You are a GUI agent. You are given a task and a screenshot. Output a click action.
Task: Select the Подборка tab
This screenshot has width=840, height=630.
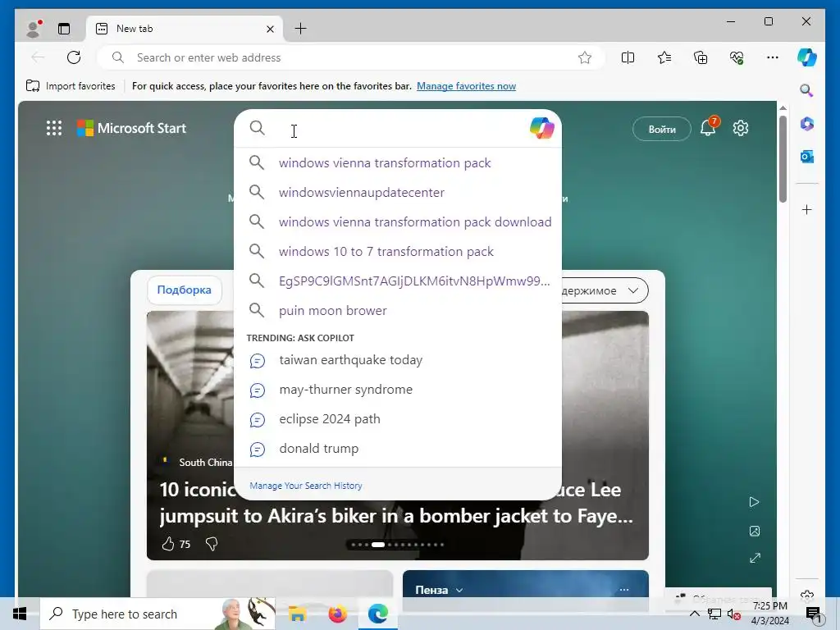(185, 290)
